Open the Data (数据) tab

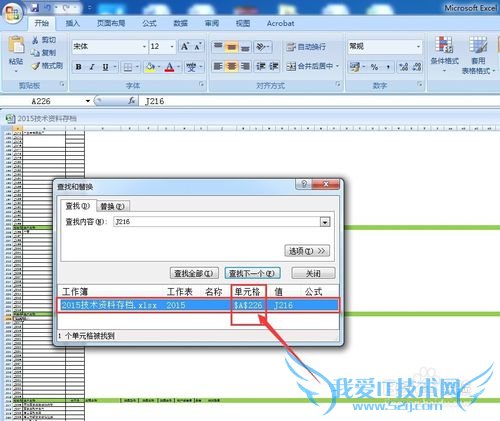point(181,23)
